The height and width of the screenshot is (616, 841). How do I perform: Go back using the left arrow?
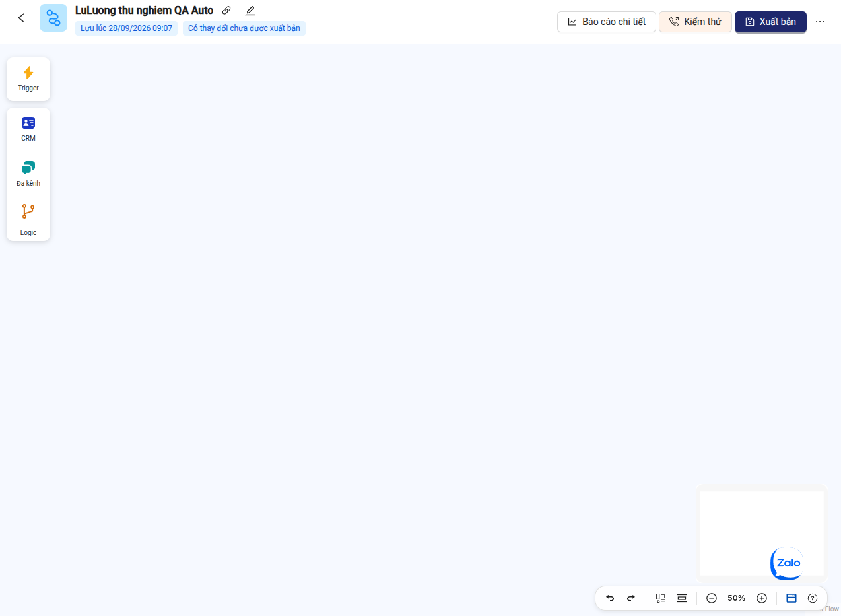[21, 18]
